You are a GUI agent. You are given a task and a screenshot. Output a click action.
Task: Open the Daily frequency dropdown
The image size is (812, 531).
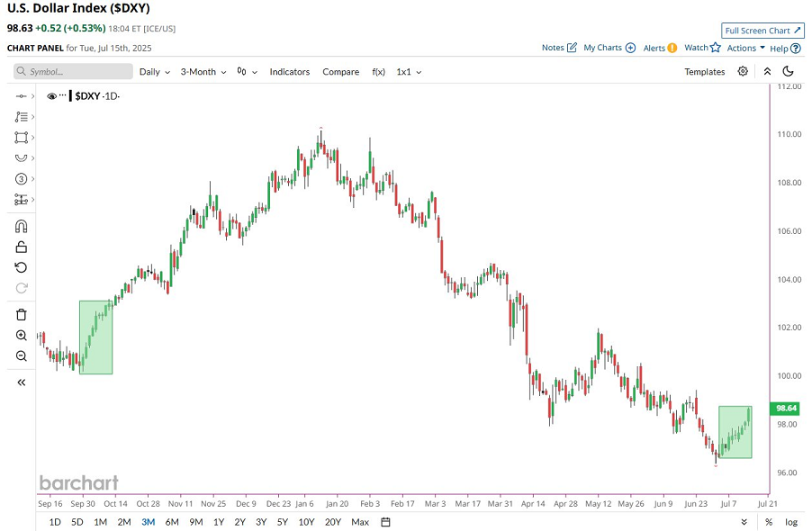153,72
